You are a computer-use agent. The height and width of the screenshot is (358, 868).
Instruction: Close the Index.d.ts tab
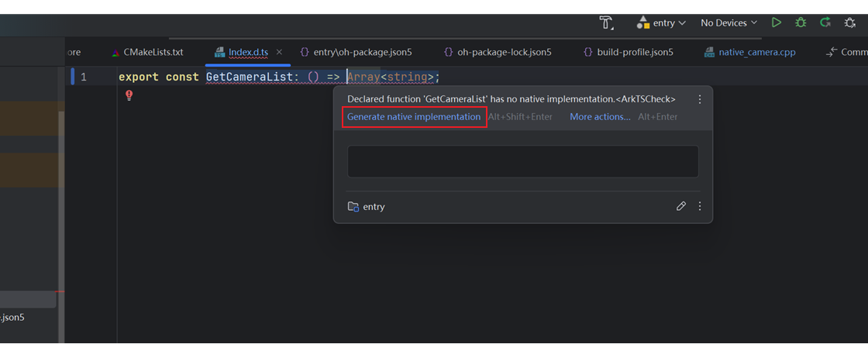[279, 53]
